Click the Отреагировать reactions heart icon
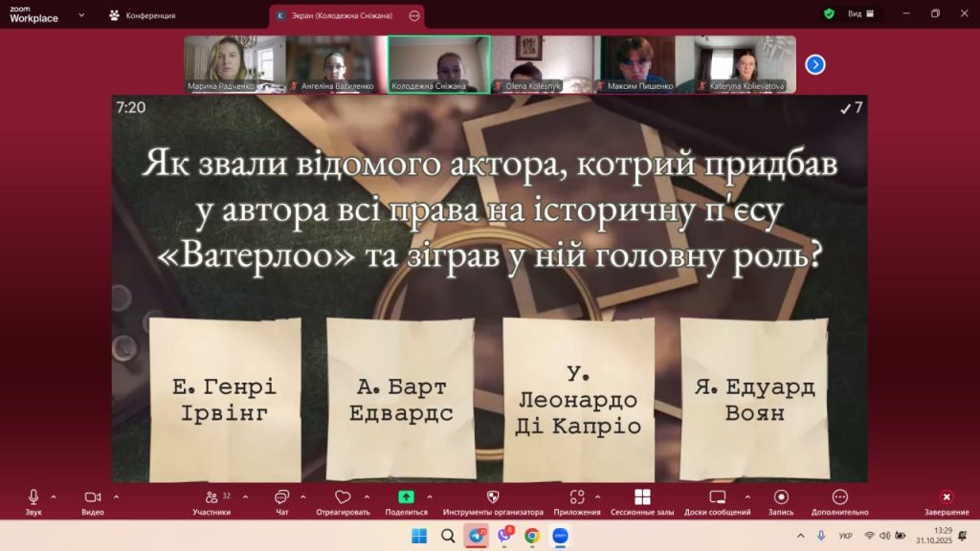 (343, 497)
